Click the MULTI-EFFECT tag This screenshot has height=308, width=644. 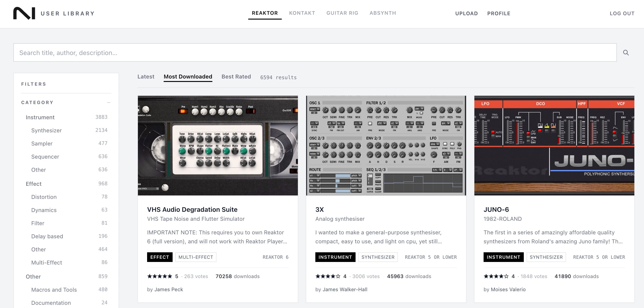tap(196, 257)
